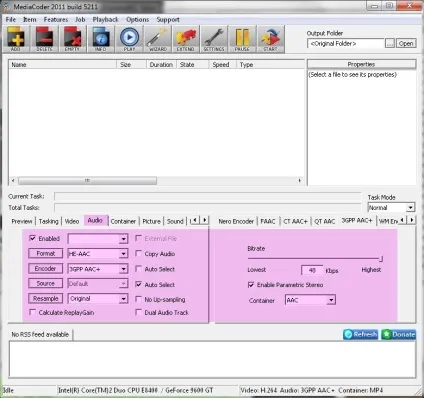The image size is (424, 398).
Task: Switch to the Video tab
Action: (72, 221)
